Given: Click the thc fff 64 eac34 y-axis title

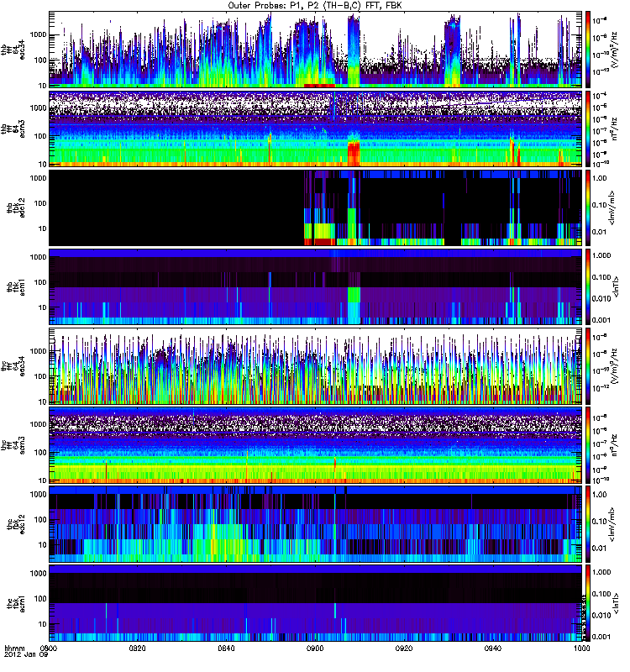Looking at the screenshot, I should point(13,366).
